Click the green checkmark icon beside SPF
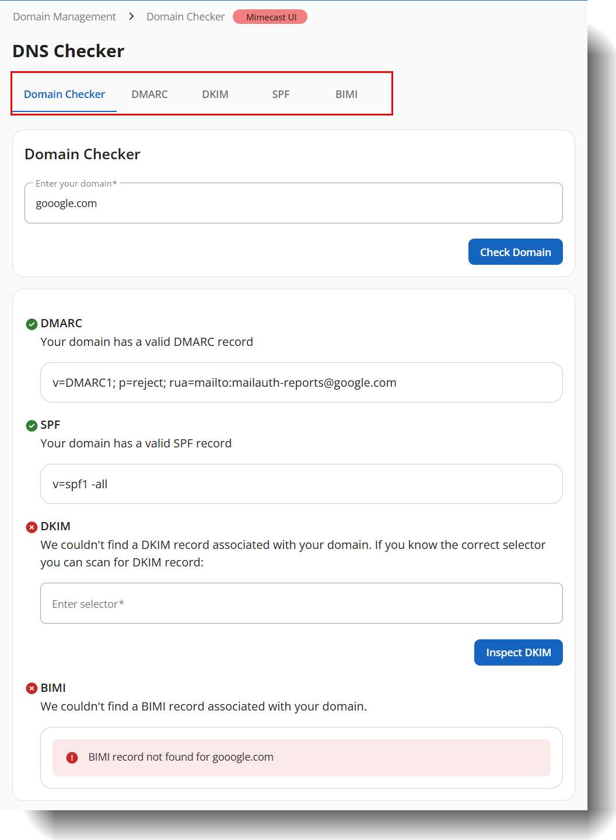 pyautogui.click(x=32, y=426)
